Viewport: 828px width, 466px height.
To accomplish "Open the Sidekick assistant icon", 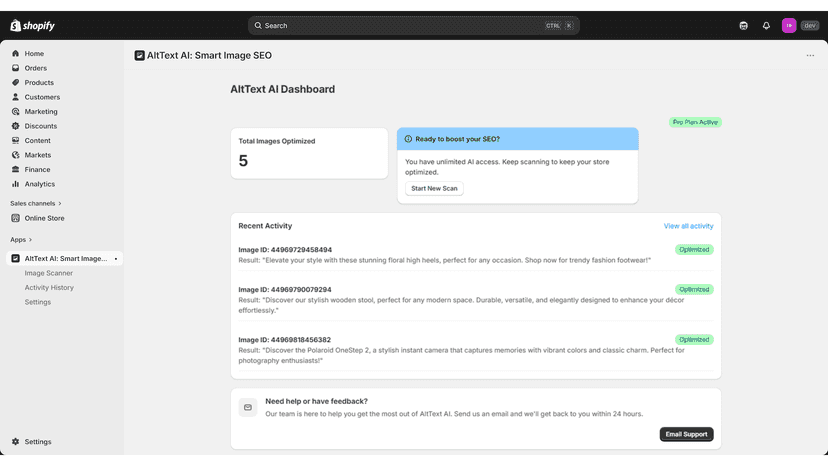I will (x=744, y=25).
